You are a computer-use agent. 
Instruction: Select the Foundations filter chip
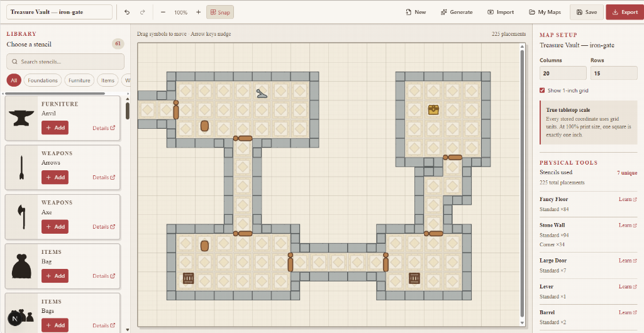tap(43, 80)
